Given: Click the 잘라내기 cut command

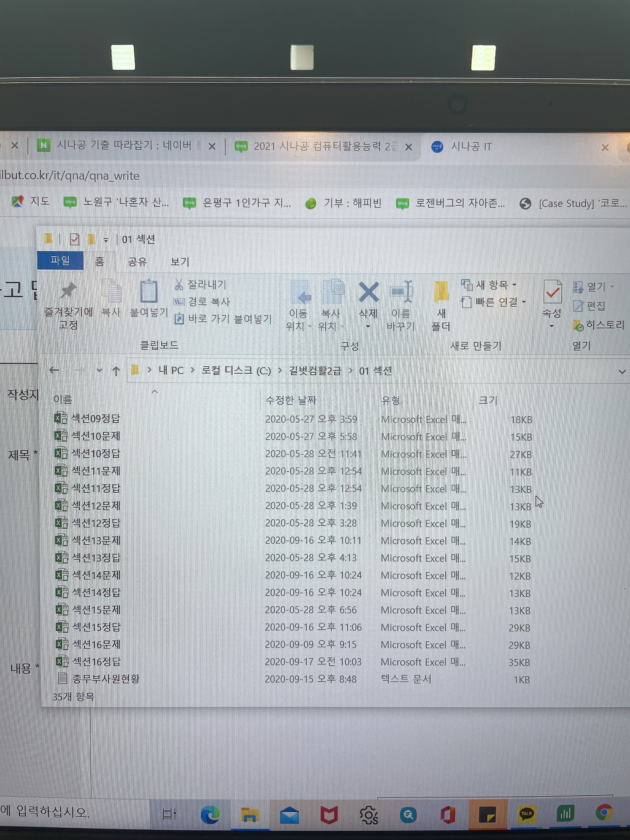Looking at the screenshot, I should point(200,284).
